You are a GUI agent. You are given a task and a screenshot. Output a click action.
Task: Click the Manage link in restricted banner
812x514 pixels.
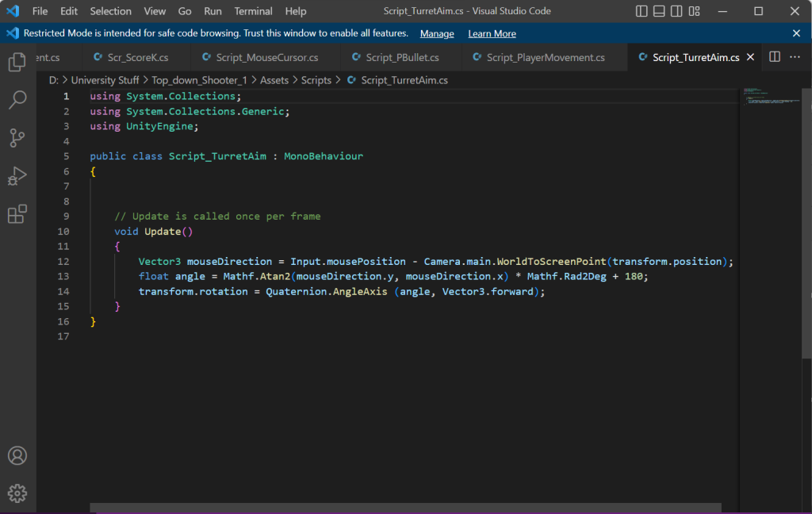(437, 33)
